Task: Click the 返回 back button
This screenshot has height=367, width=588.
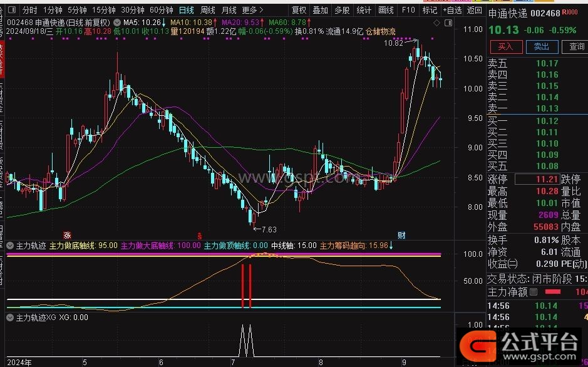Action: [475, 10]
